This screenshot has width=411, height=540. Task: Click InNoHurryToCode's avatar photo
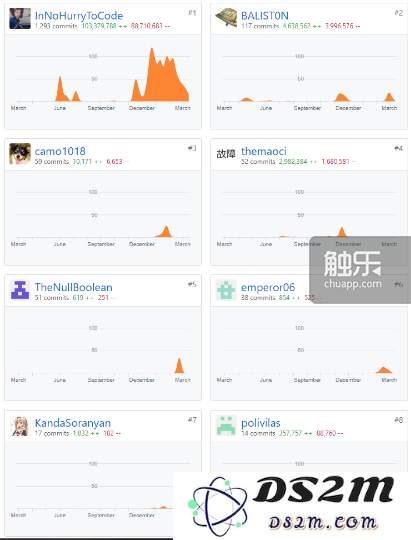20,19
